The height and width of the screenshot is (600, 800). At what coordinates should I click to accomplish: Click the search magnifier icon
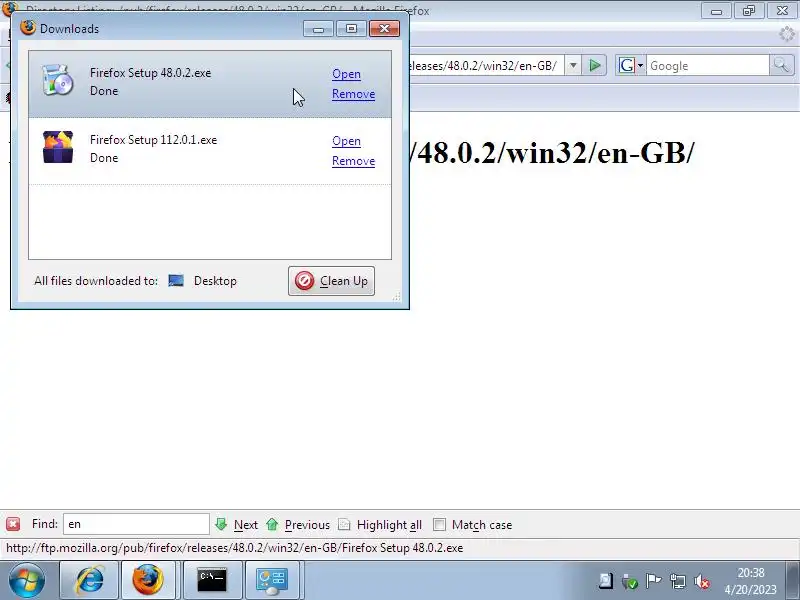[782, 65]
